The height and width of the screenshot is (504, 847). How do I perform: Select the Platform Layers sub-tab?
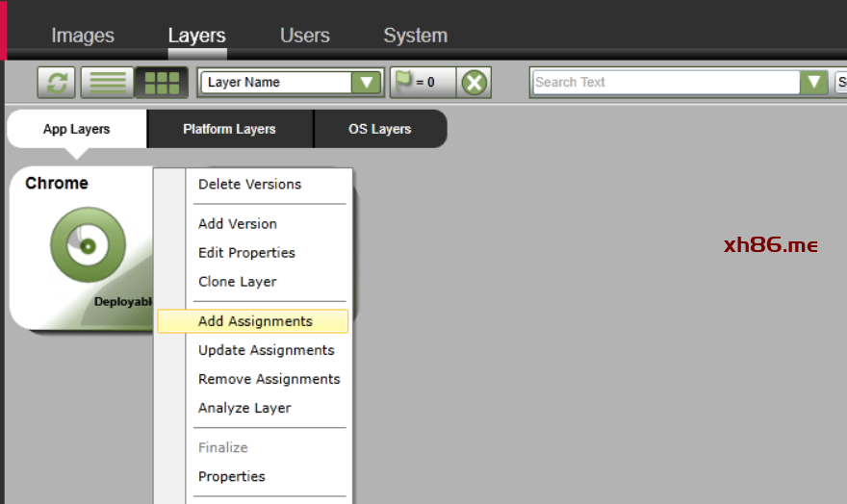pos(229,129)
